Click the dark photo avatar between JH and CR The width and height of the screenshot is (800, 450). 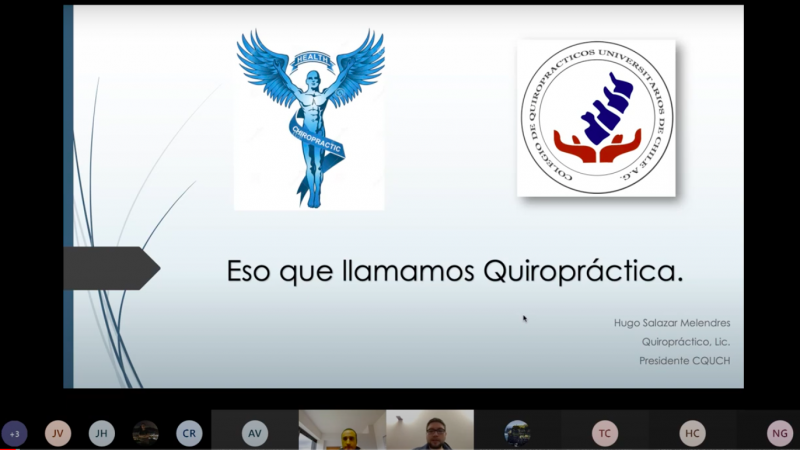146,433
